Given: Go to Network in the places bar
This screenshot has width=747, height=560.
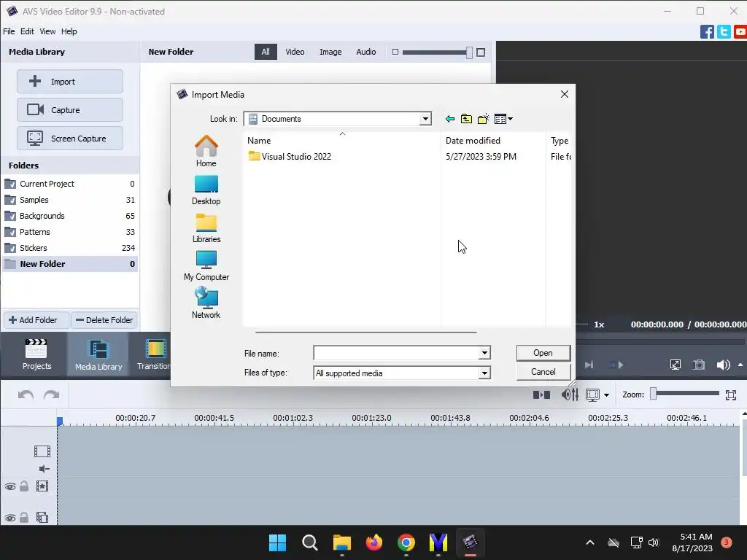Looking at the screenshot, I should [x=206, y=303].
